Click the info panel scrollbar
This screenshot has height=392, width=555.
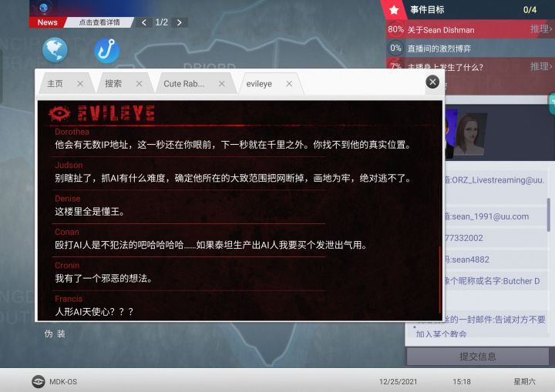(549, 215)
